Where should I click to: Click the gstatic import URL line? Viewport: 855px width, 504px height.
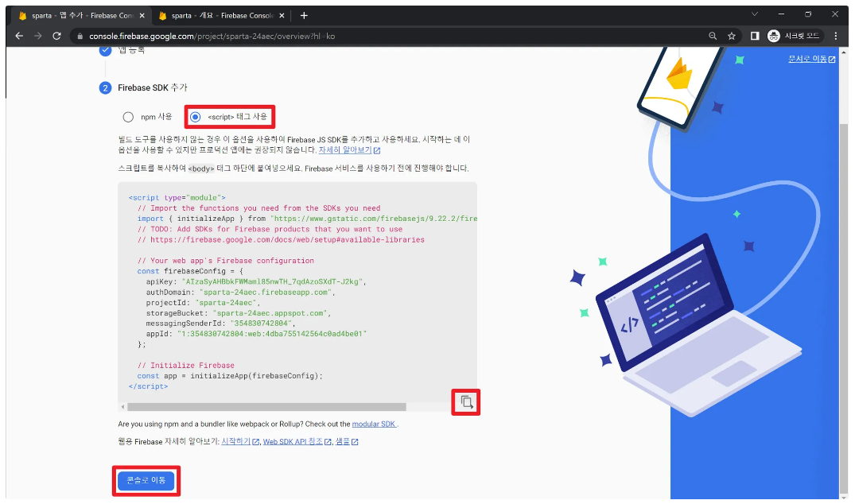click(x=307, y=219)
